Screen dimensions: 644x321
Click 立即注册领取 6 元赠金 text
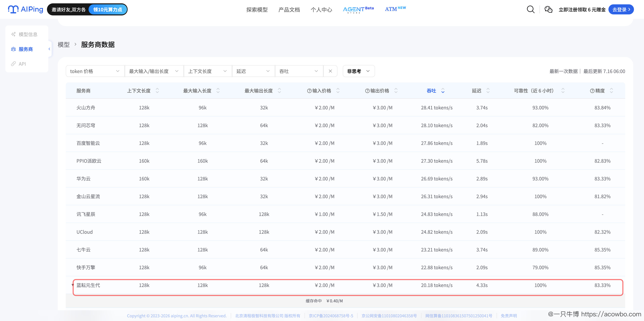tap(582, 10)
